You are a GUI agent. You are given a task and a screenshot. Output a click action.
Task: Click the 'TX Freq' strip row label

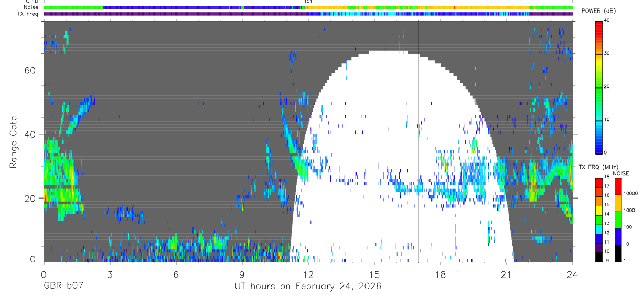28,14
